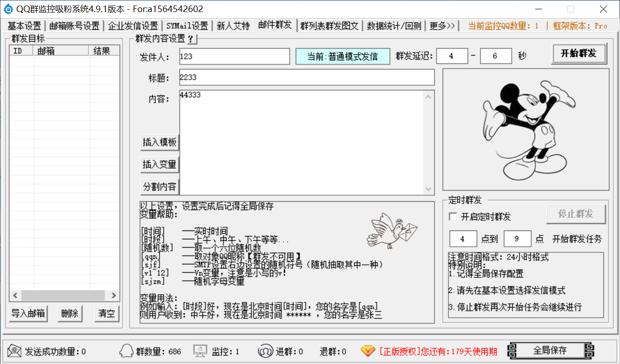Click the question mark help button
Image resolution: width=620 pixels, height=364 pixels.
click(191, 39)
